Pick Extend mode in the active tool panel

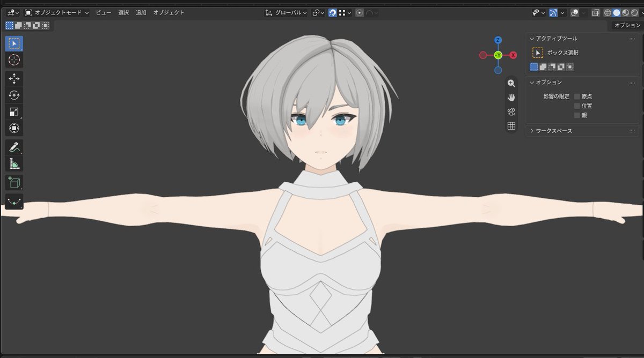[543, 67]
